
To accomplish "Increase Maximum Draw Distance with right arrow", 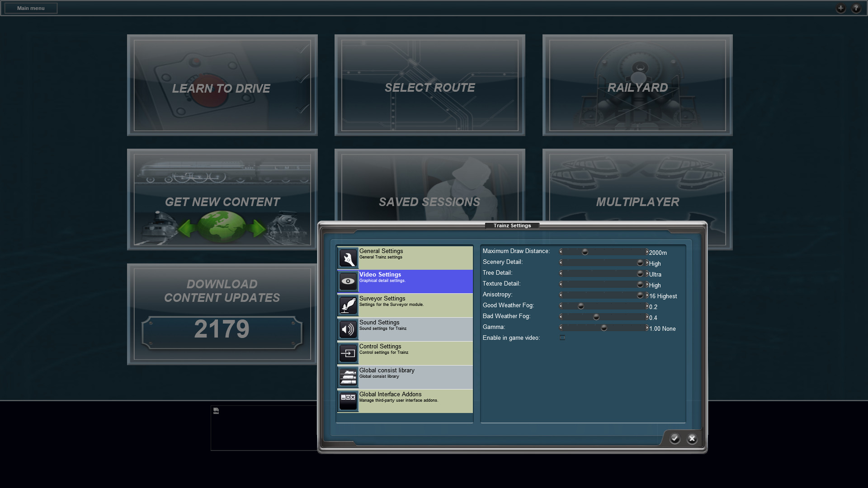I will (x=647, y=252).
